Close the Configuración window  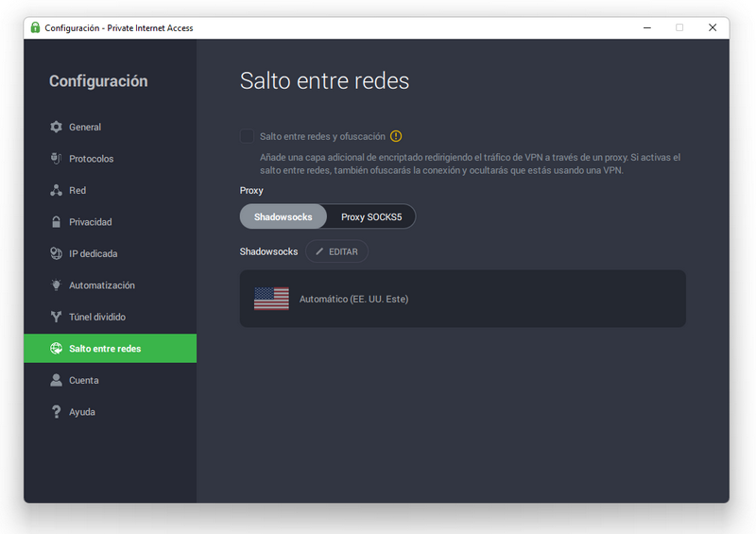pyautogui.click(x=713, y=27)
